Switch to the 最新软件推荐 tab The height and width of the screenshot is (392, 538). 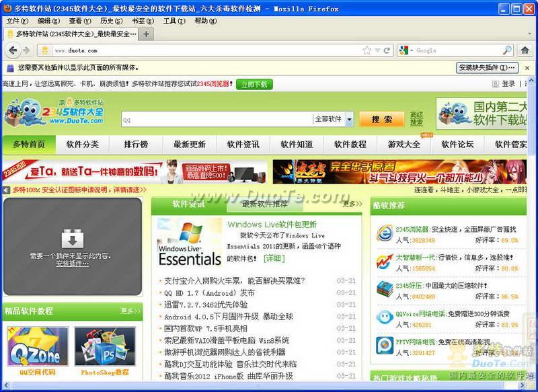click(x=264, y=204)
